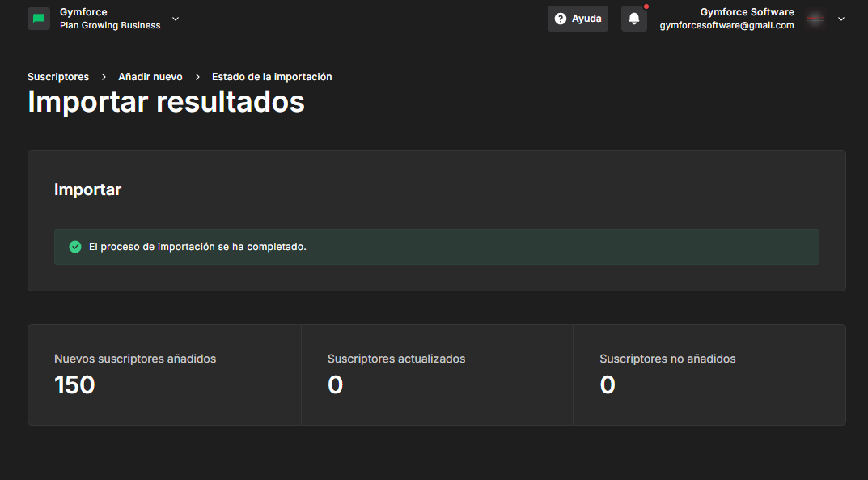
Task: Click the Plan Growing Business label
Action: tap(110, 25)
